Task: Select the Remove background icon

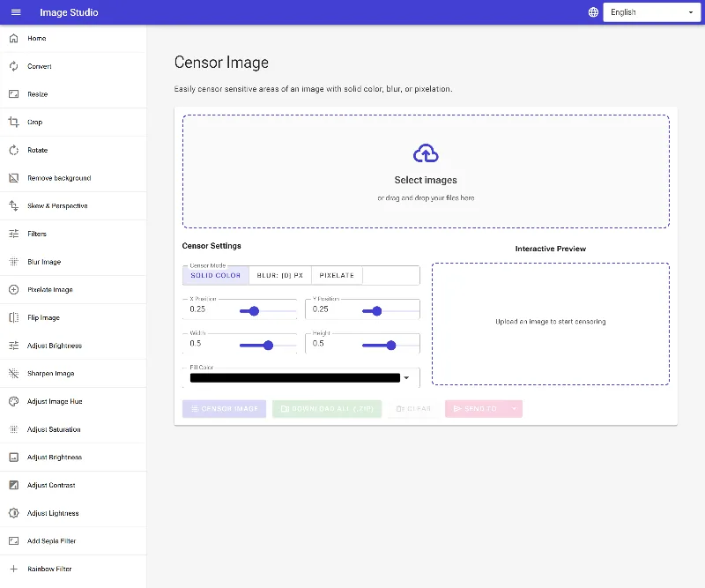Action: [x=14, y=178]
